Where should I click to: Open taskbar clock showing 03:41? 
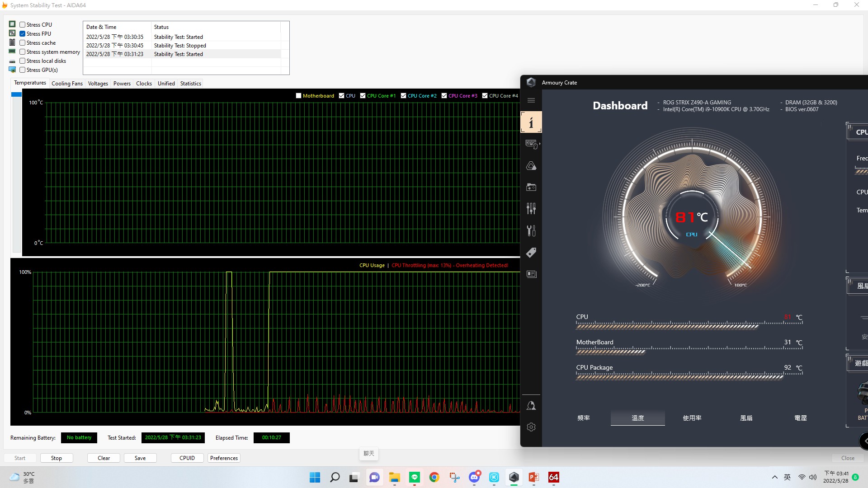click(836, 477)
